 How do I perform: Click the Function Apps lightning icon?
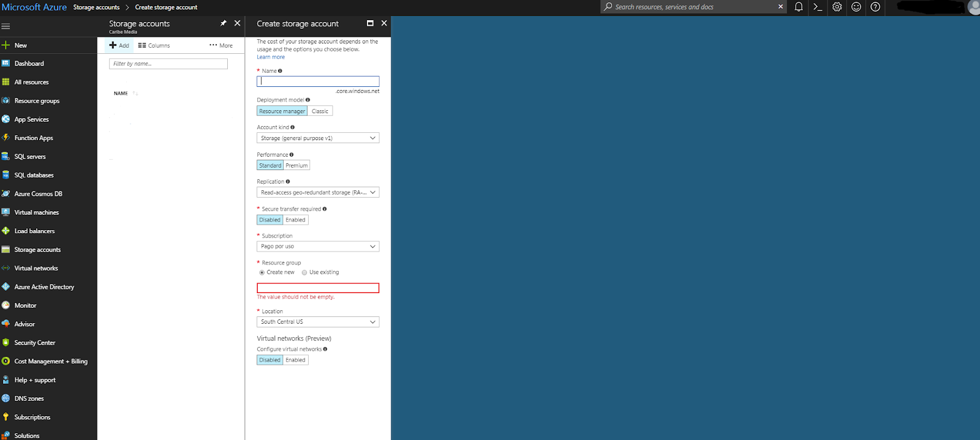[6, 138]
